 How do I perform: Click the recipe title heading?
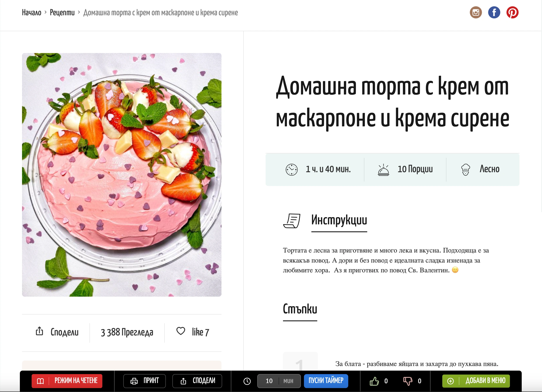[392, 103]
